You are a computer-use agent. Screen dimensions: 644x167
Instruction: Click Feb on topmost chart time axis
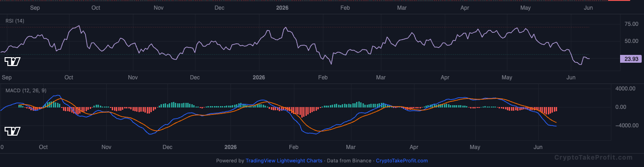[x=345, y=8]
